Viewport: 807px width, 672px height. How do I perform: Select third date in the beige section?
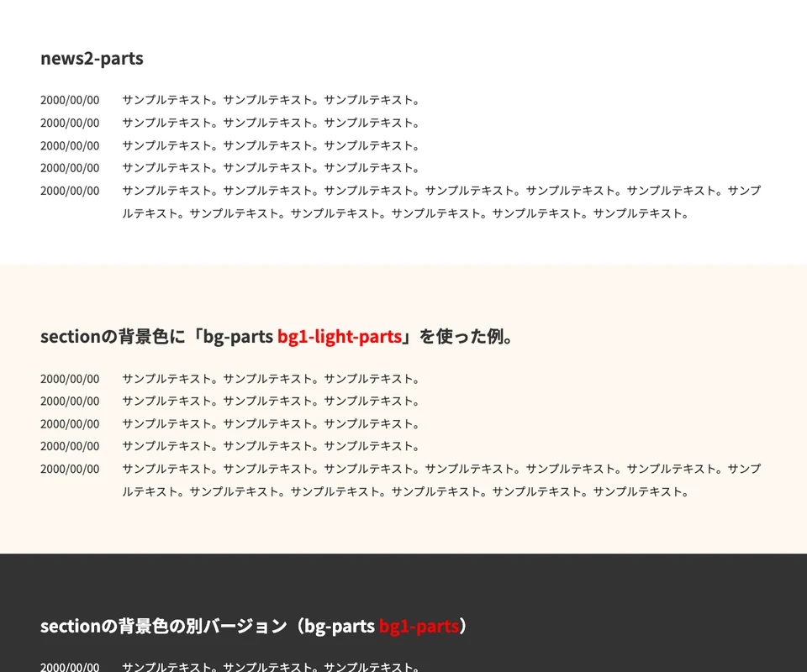70,424
